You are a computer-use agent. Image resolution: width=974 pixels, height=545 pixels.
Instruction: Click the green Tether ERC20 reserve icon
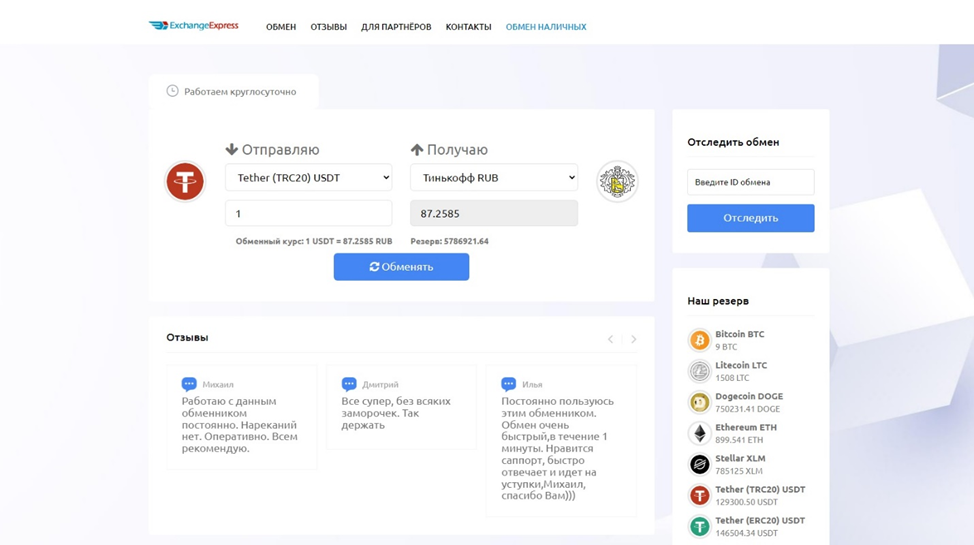click(x=699, y=526)
